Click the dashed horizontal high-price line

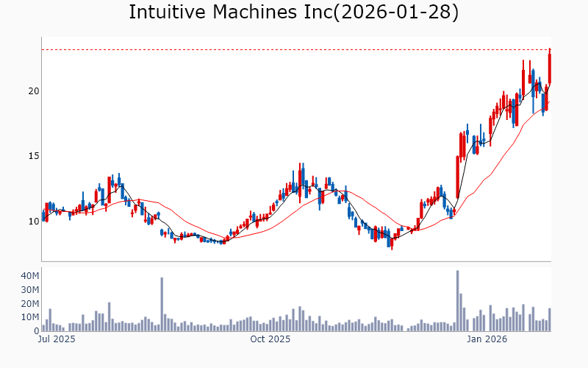(294, 50)
